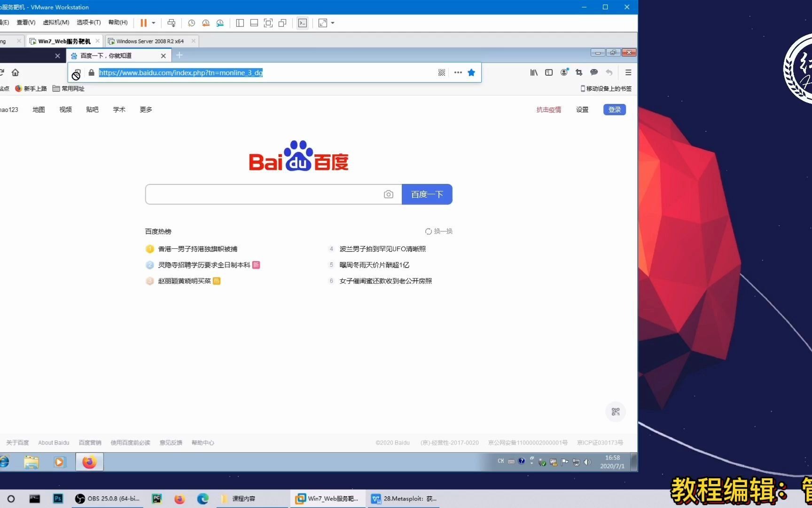Open the 选项卡(T) menu

click(x=89, y=22)
